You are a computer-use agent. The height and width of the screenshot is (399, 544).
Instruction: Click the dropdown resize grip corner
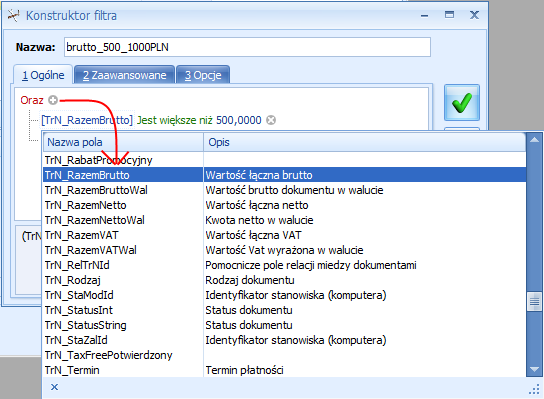[535, 390]
